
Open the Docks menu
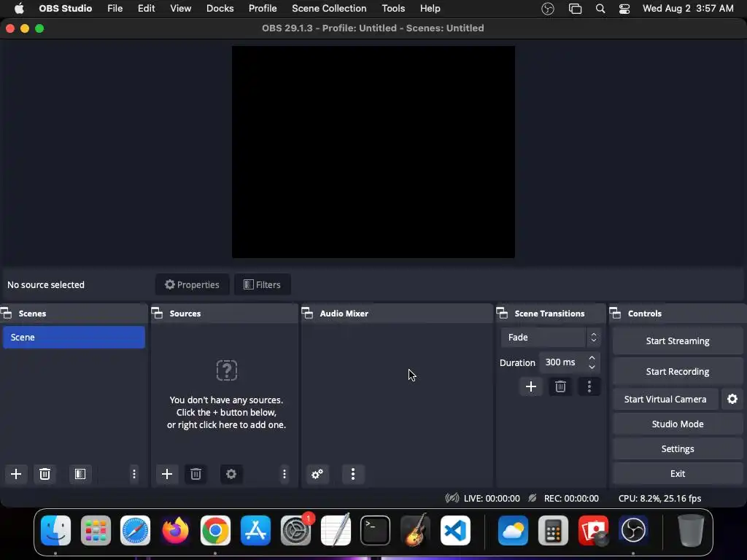(x=220, y=9)
